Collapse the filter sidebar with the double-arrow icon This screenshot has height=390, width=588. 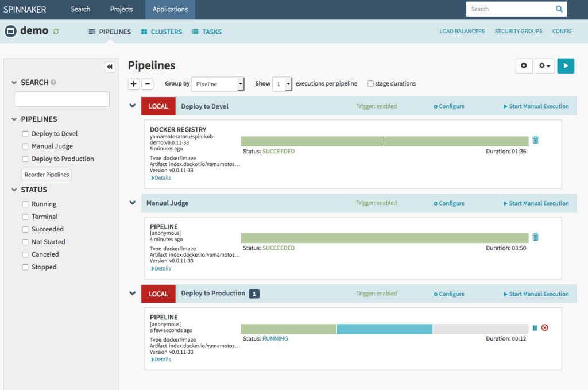pyautogui.click(x=110, y=67)
